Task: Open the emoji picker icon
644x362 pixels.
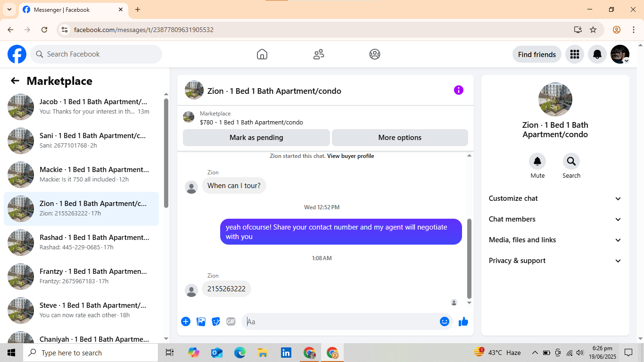Action: (x=445, y=321)
